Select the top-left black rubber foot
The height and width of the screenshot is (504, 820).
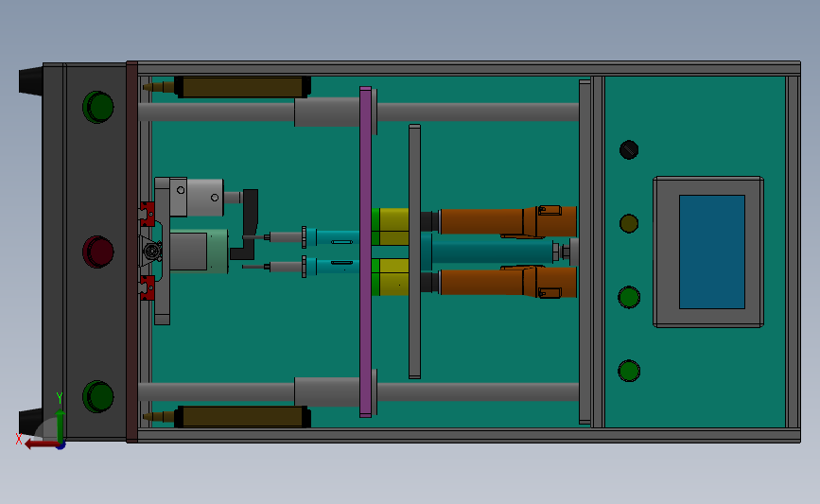tap(31, 81)
